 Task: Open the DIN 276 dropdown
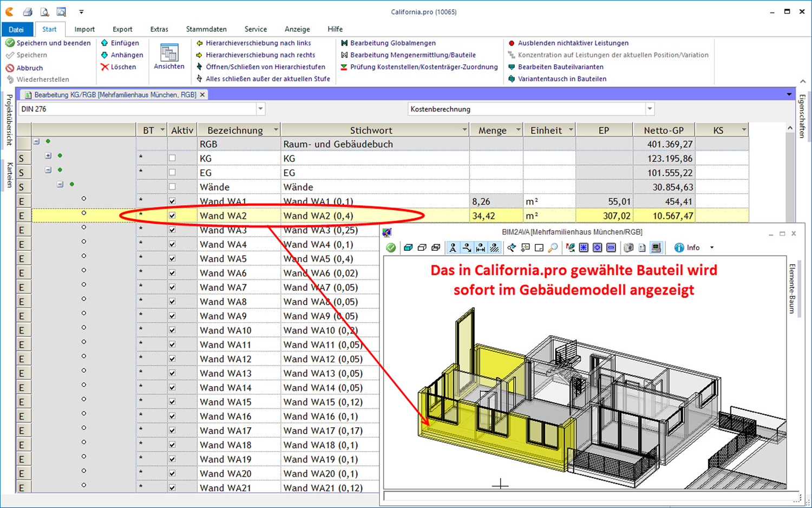pos(260,109)
